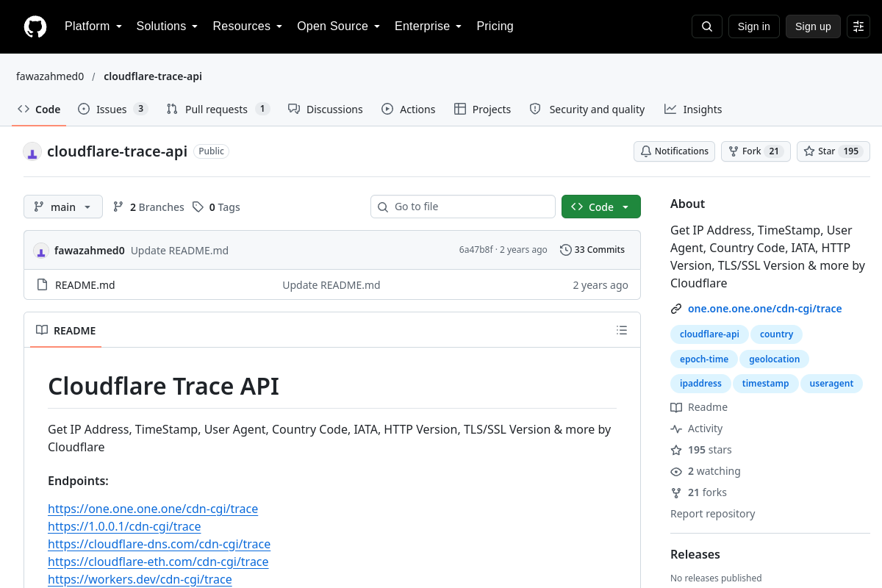The width and height of the screenshot is (882, 588).
Task: Click the Report repository link
Action: click(x=712, y=514)
